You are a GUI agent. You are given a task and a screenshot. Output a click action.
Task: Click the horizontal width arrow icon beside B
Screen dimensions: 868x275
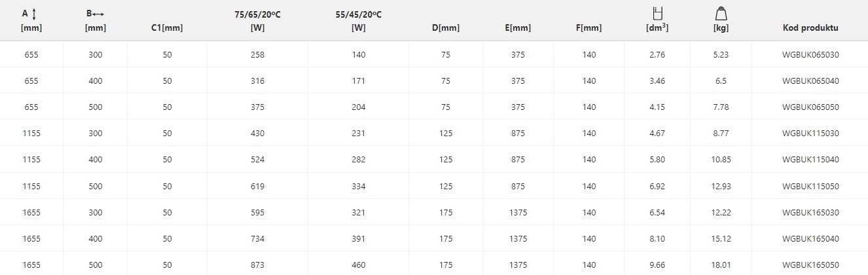(x=99, y=14)
